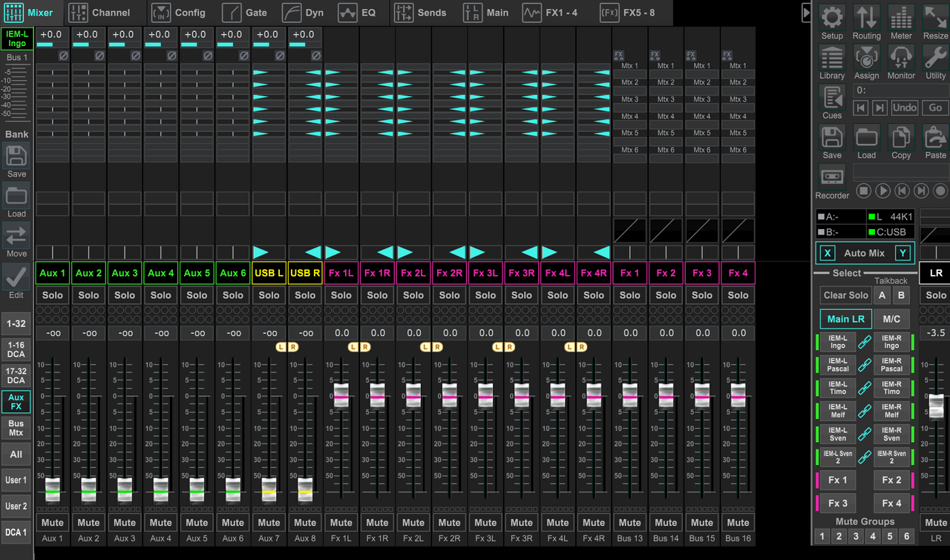This screenshot has height=560, width=950.
Task: Mute the Fx 1L channel
Action: pos(341,522)
